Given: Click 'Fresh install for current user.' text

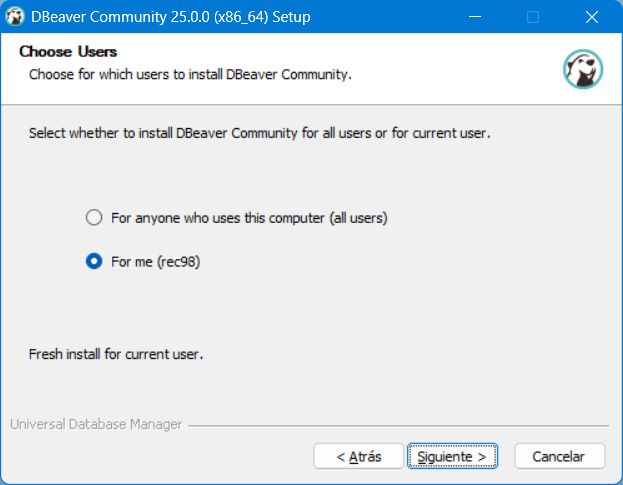Looking at the screenshot, I should pyautogui.click(x=116, y=354).
